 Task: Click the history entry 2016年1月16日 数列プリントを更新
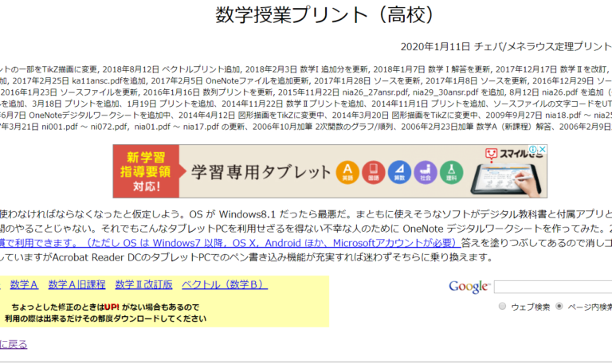click(208, 92)
